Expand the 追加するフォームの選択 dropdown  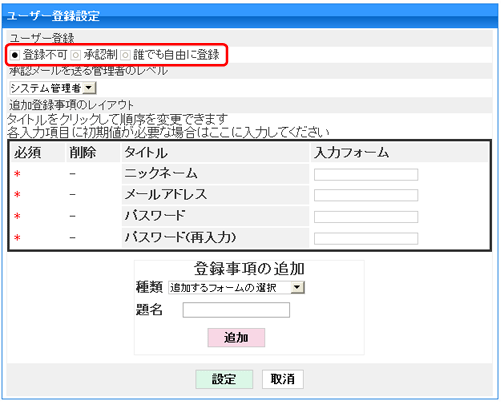pos(237,287)
